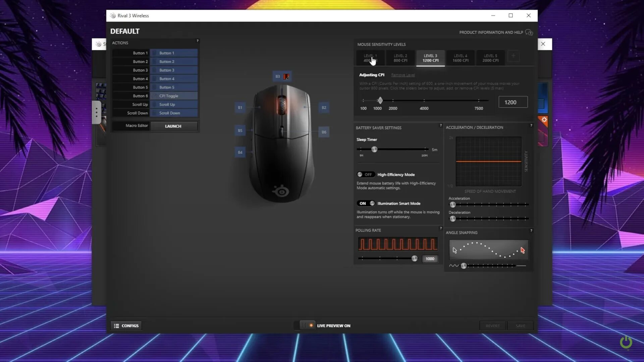
Task: Select the B1 button marker on mouse diagram
Action: [x=240, y=108]
